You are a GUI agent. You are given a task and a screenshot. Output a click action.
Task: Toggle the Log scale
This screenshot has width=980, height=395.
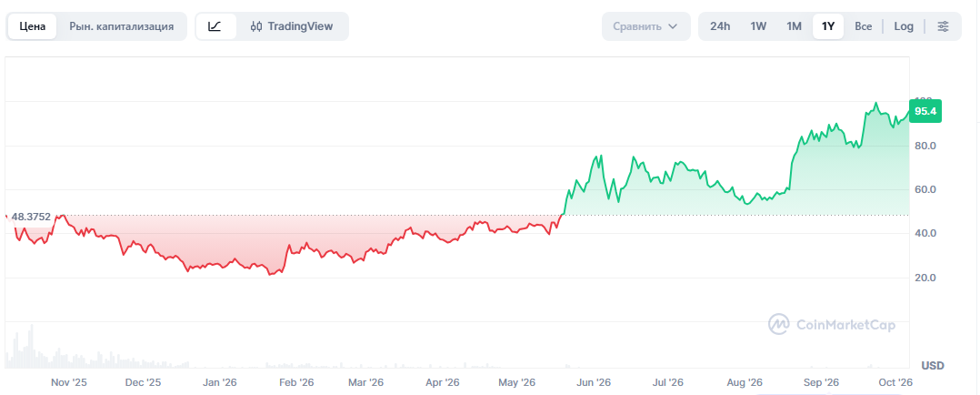[904, 26]
